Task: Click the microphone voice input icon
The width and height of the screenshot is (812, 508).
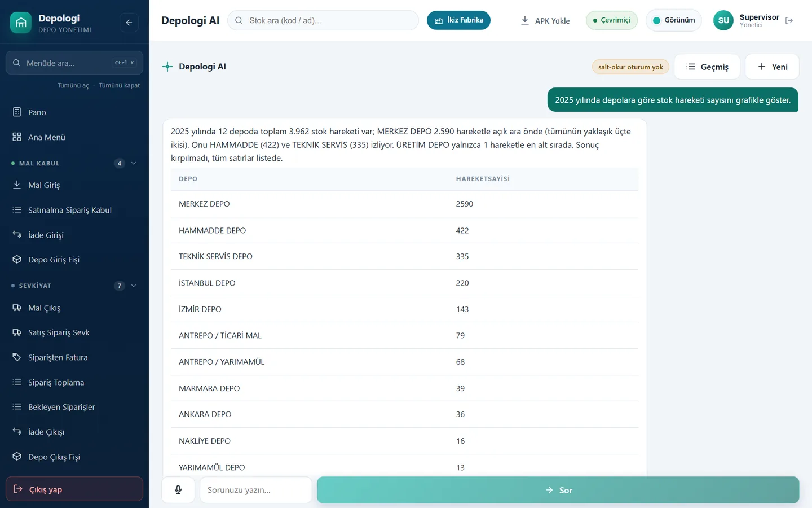Action: (x=178, y=490)
